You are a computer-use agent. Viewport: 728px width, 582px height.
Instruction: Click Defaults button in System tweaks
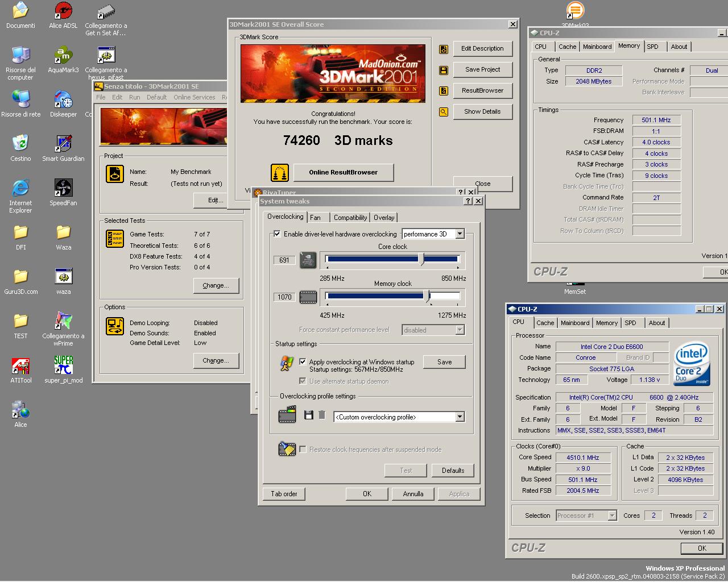point(453,470)
